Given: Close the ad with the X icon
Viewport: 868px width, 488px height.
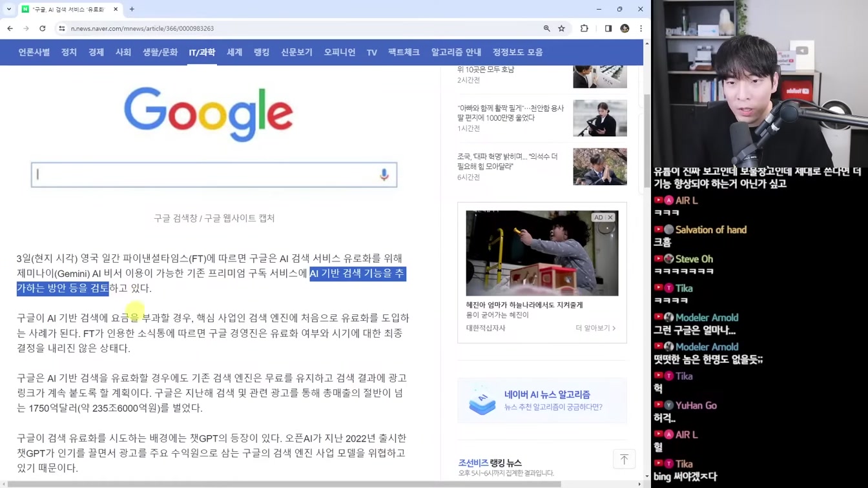Looking at the screenshot, I should (610, 218).
